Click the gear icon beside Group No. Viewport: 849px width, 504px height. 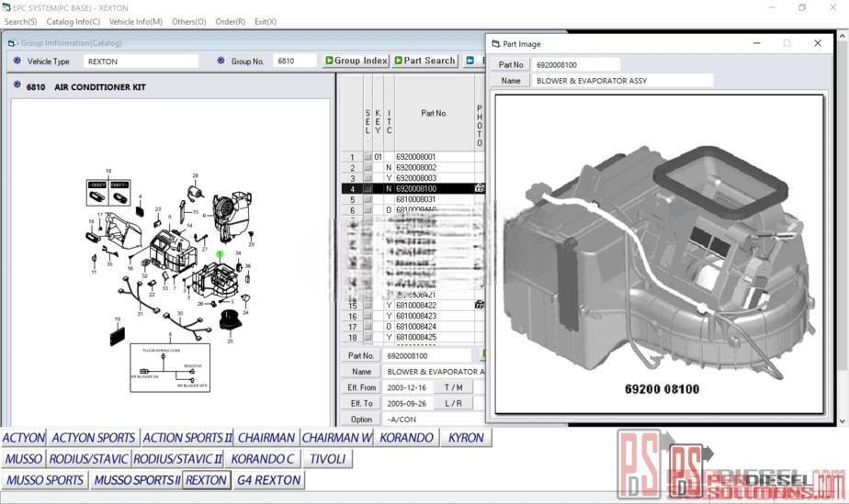click(221, 61)
